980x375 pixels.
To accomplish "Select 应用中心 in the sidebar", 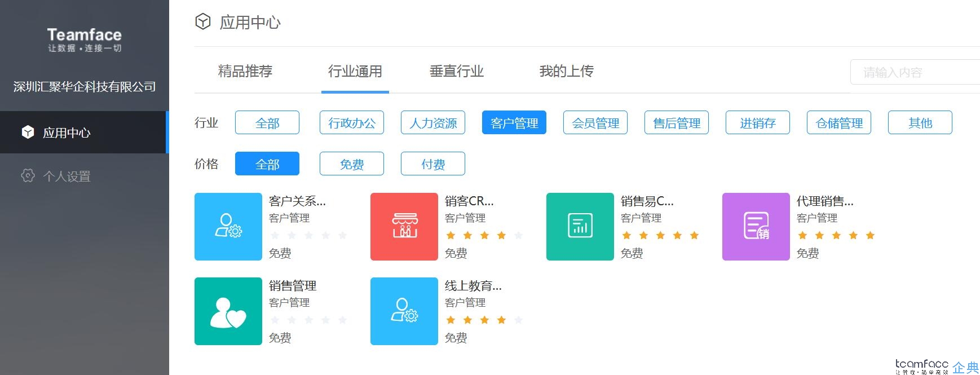I will [85, 132].
